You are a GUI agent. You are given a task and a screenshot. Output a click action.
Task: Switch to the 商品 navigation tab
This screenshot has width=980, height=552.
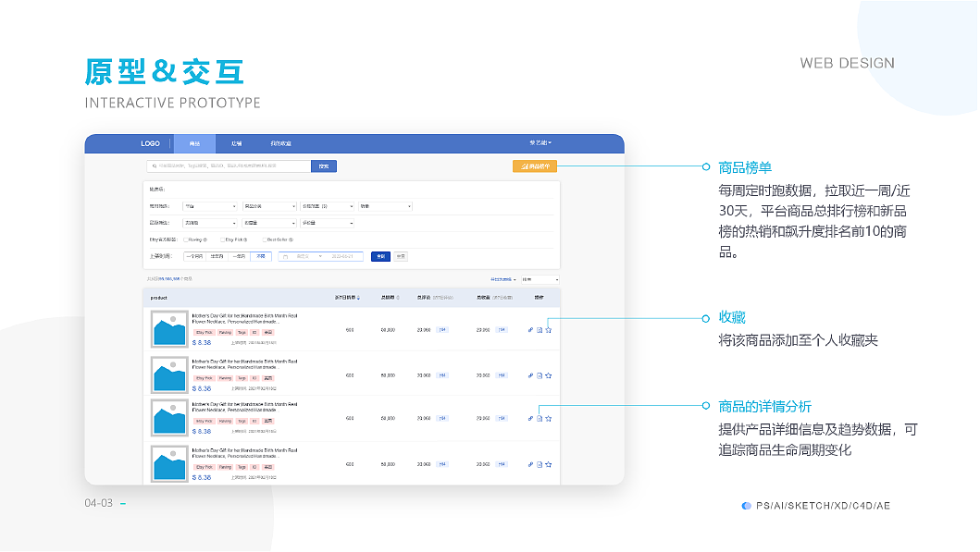(x=194, y=143)
